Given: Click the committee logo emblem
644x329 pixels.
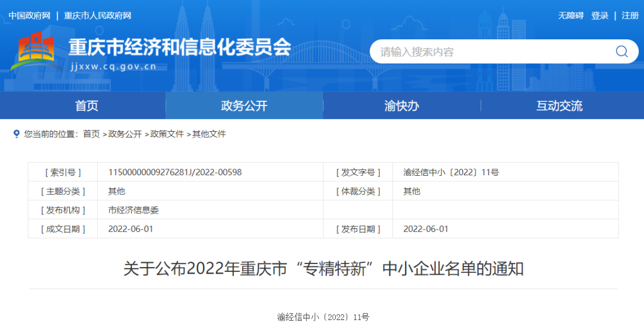Looking at the screenshot, I should coord(35,51).
